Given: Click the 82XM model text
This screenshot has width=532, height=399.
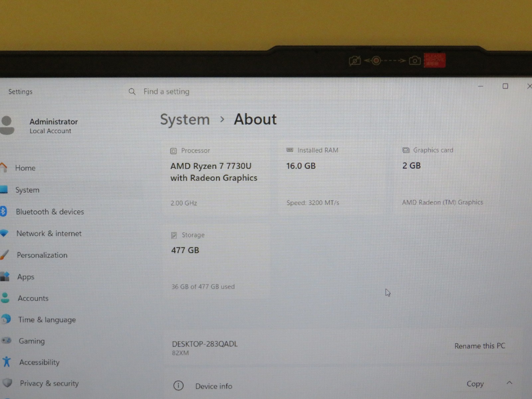Looking at the screenshot, I should point(180,353).
